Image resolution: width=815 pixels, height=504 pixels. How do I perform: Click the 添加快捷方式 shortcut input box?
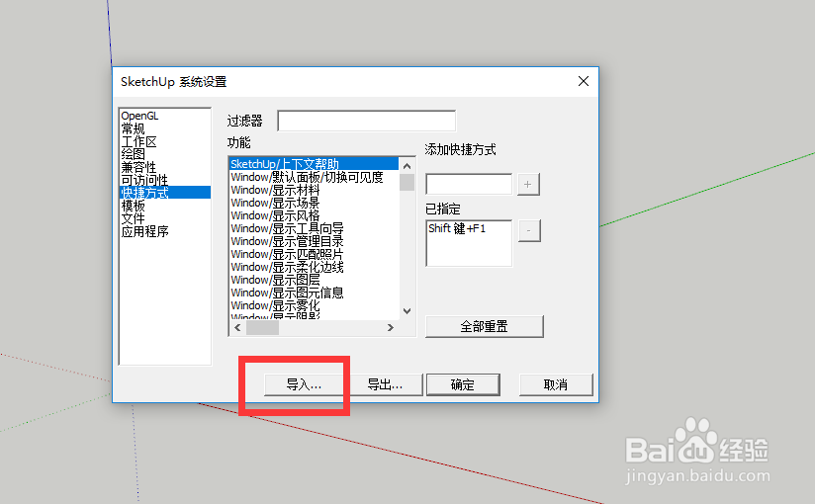coord(469,185)
